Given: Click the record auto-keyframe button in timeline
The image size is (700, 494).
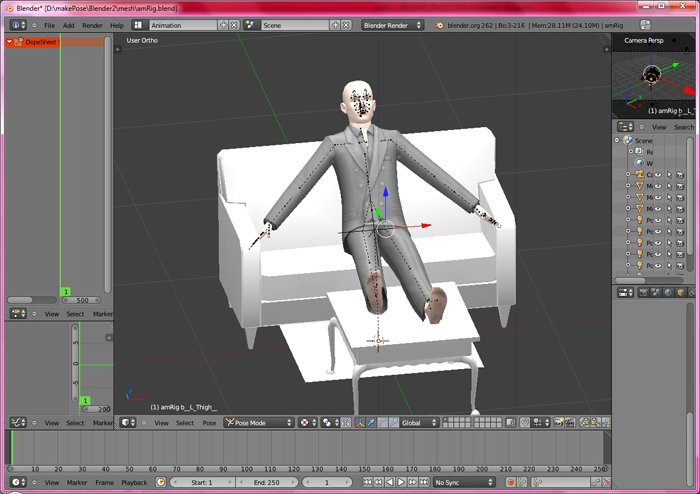Looking at the screenshot, I should coord(510,482).
